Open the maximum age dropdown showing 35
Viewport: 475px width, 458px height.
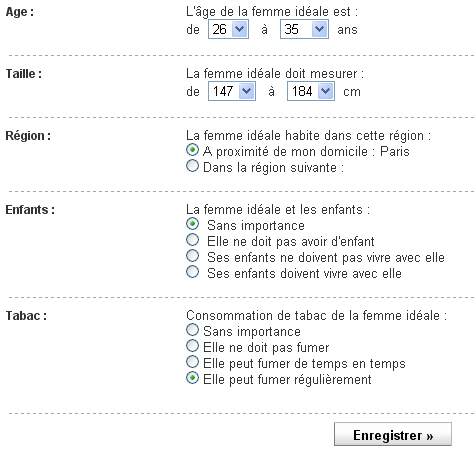pos(304,29)
